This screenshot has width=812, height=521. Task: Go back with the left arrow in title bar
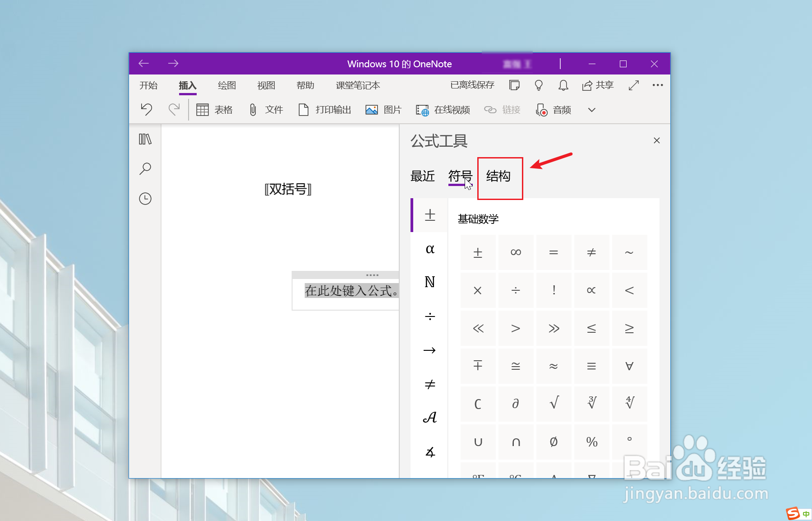pyautogui.click(x=144, y=64)
